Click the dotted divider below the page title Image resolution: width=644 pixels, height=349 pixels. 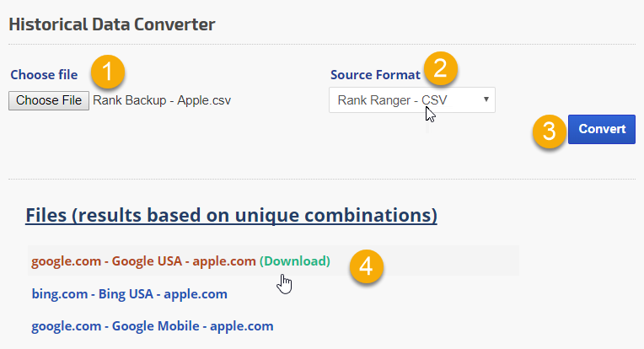321,44
